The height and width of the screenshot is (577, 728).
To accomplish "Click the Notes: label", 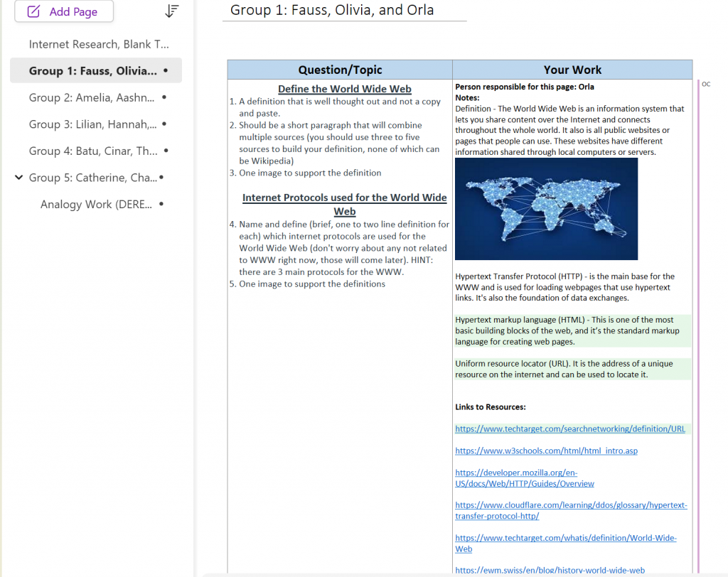I will (x=467, y=97).
